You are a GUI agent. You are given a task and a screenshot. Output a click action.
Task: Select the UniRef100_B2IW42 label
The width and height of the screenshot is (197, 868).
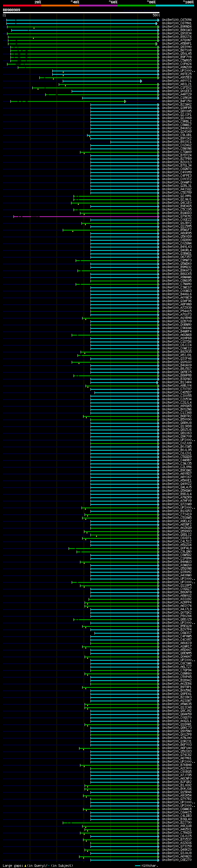[x=177, y=104]
